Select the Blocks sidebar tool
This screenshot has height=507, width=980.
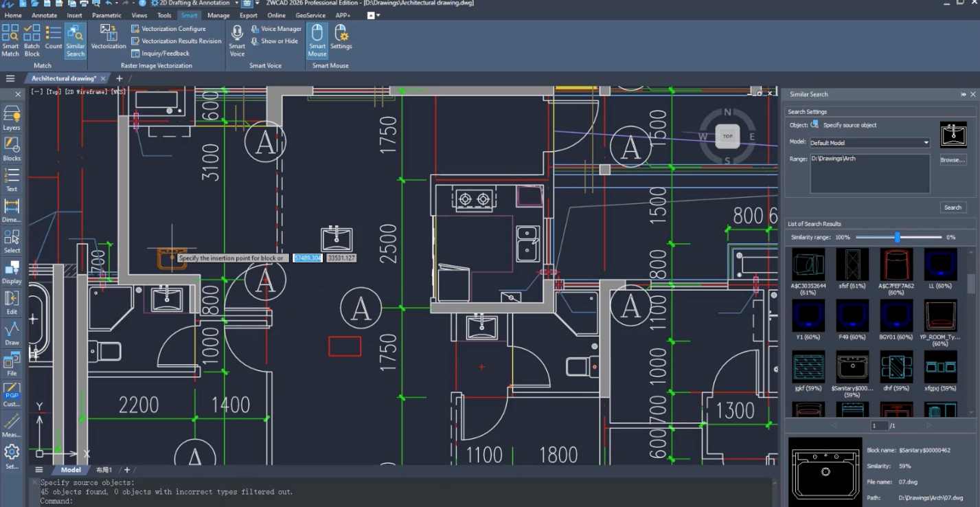(12, 148)
